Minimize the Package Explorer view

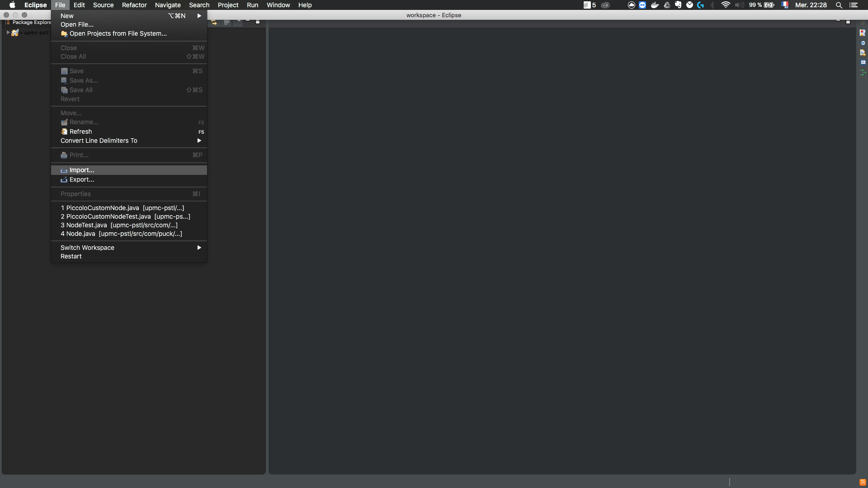click(248, 21)
